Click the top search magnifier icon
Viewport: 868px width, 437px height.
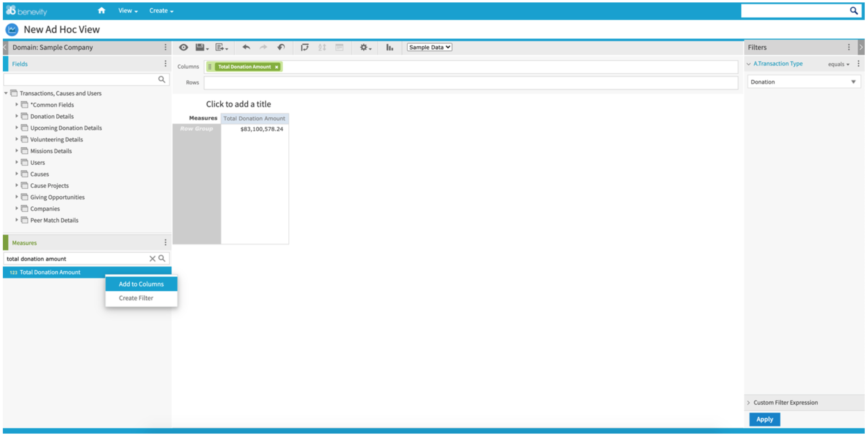[x=853, y=11]
